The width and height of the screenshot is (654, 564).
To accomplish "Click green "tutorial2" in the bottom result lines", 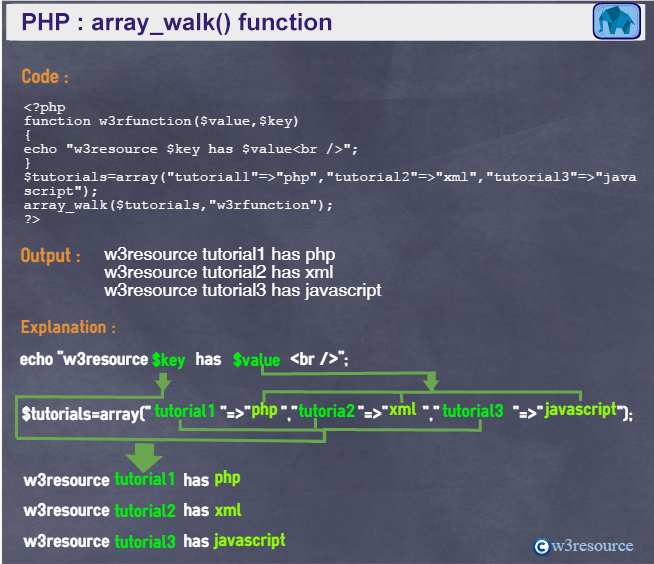I will click(x=145, y=511).
